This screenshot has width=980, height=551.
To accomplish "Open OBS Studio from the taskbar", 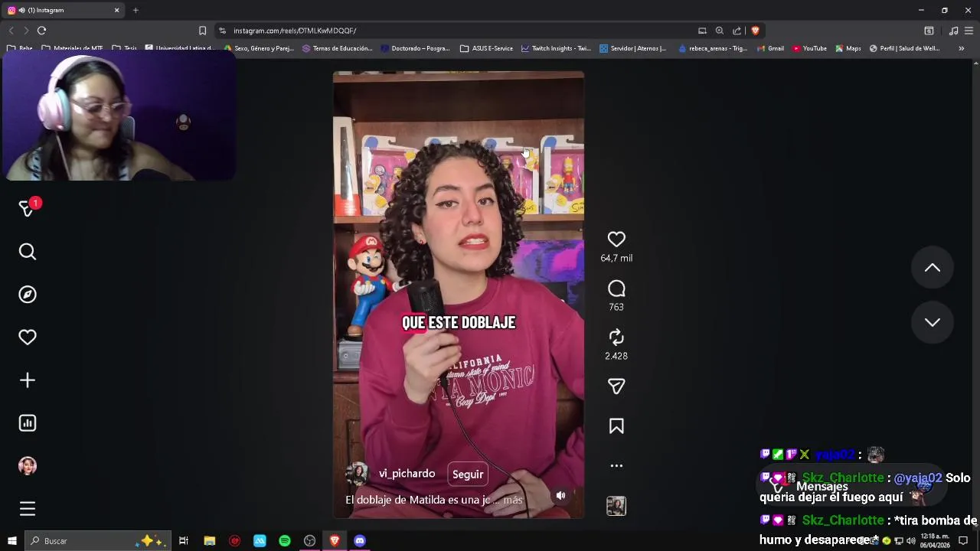I will 309,541.
